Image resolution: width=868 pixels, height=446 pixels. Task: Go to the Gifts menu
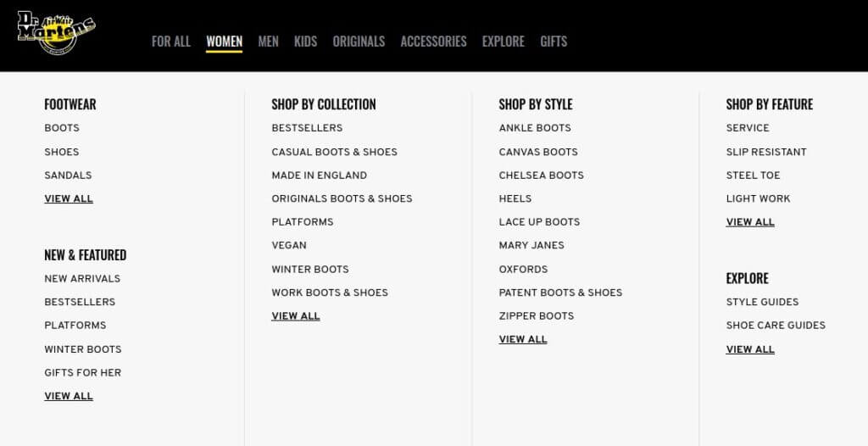554,42
